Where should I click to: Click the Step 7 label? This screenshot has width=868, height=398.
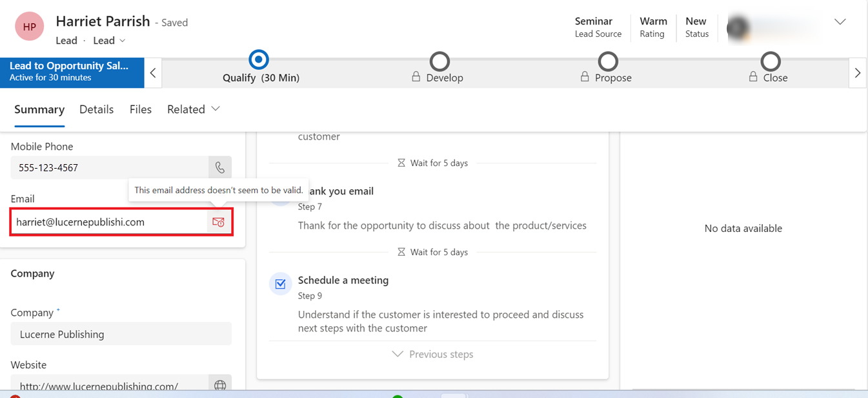[310, 207]
